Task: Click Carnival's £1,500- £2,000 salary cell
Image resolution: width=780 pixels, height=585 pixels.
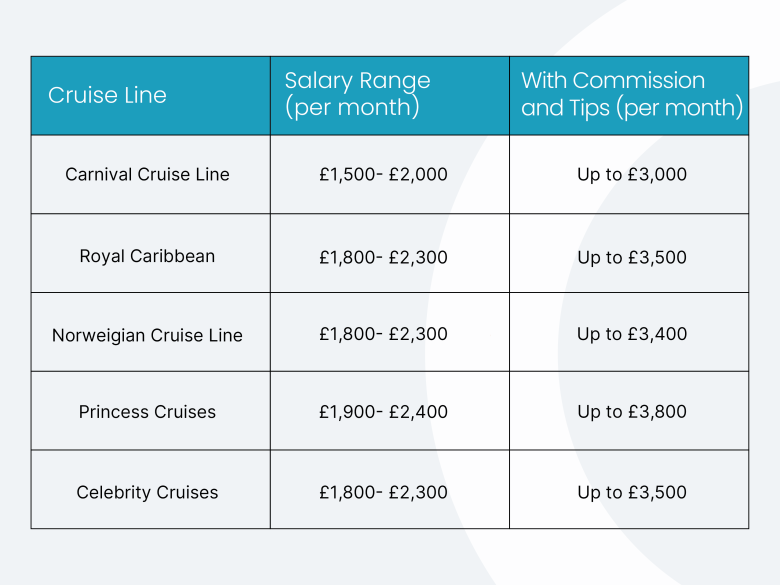Action: coord(390,175)
